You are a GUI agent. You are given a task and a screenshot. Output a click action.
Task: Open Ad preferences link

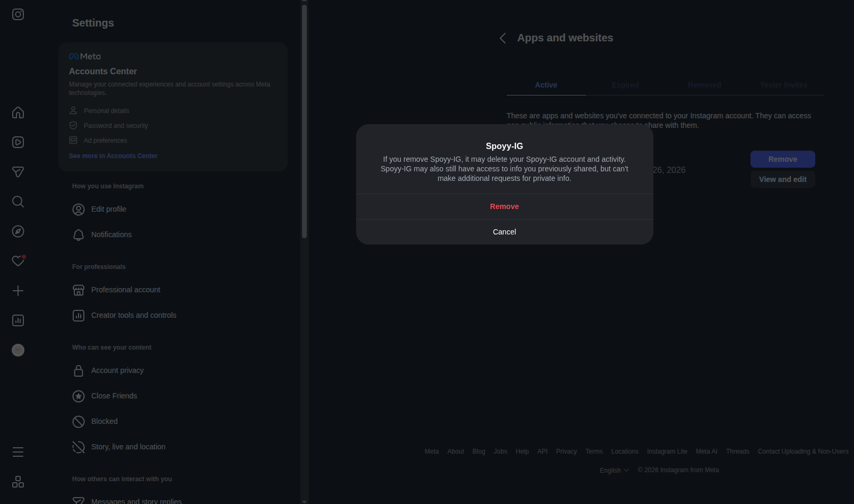[105, 141]
